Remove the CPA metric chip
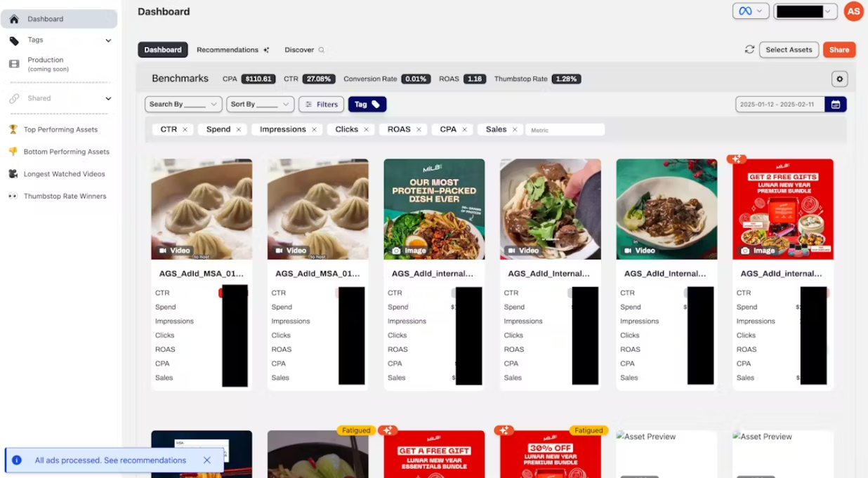 click(x=464, y=130)
